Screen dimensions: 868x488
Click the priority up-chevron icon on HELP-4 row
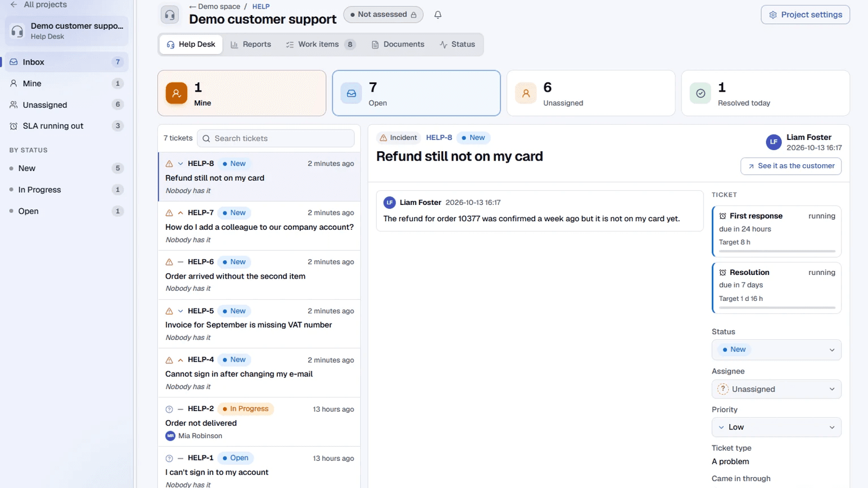(181, 360)
